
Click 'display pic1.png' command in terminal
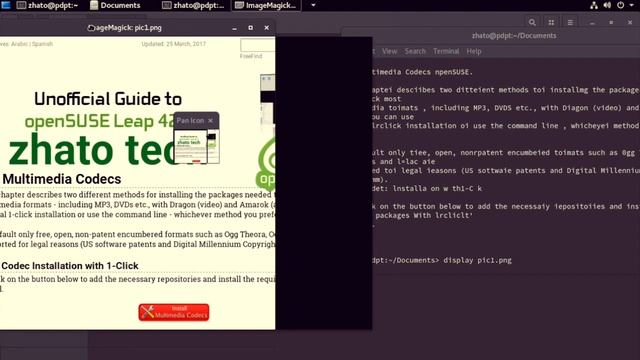pyautogui.click(x=477, y=260)
